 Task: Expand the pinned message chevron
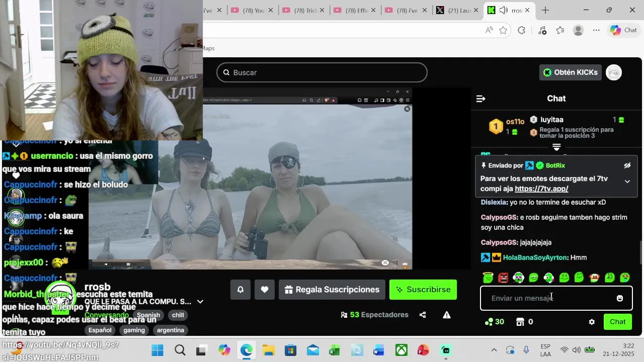(x=627, y=181)
